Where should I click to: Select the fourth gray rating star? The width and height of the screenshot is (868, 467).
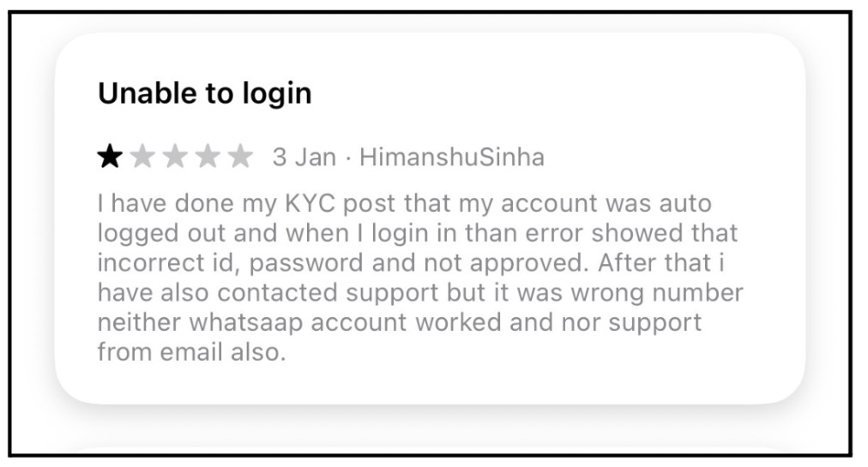[x=208, y=157]
